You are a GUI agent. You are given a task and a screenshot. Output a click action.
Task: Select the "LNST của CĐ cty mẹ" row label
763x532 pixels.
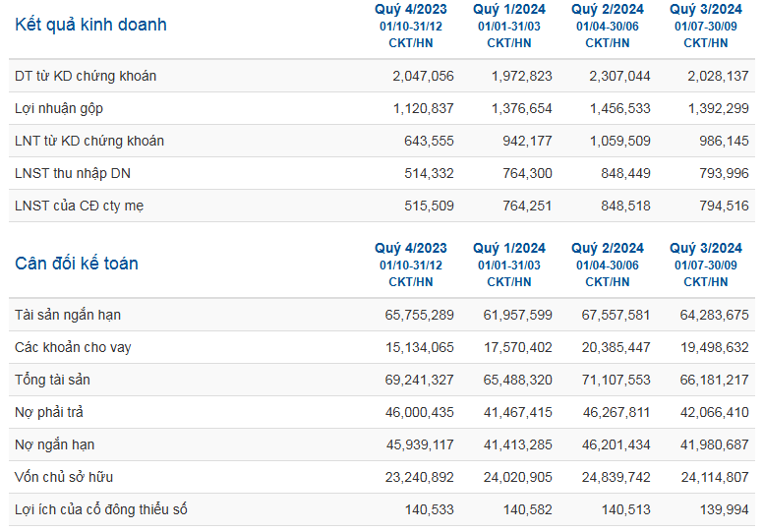point(81,207)
